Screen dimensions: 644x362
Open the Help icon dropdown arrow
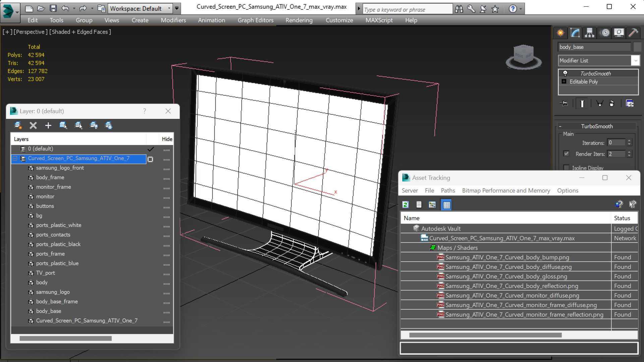(x=521, y=9)
